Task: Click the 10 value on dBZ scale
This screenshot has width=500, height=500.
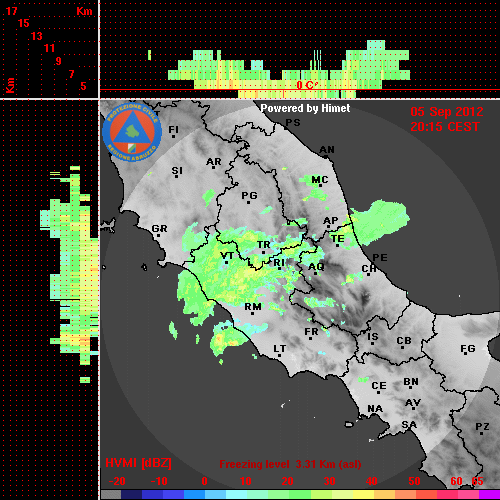Action: click(x=246, y=481)
